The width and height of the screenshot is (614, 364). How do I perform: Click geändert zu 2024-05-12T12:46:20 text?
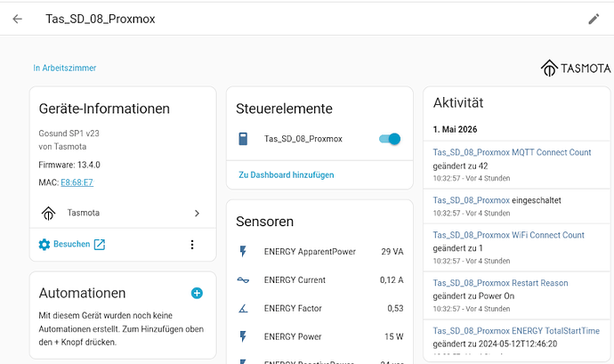click(x=495, y=344)
